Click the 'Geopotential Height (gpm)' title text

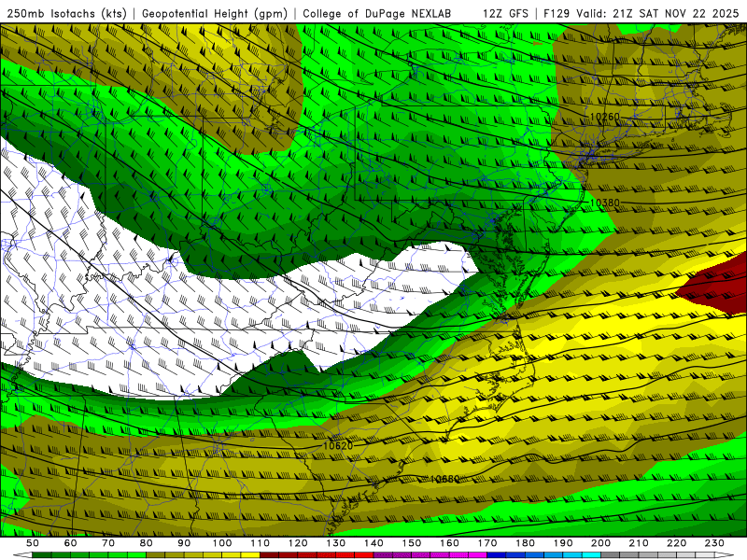tap(215, 13)
